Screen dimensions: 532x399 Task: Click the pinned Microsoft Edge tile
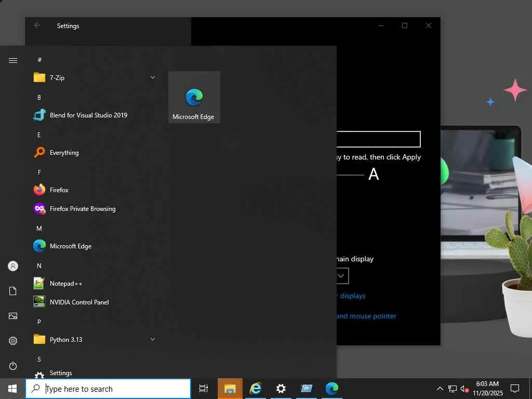(x=194, y=97)
